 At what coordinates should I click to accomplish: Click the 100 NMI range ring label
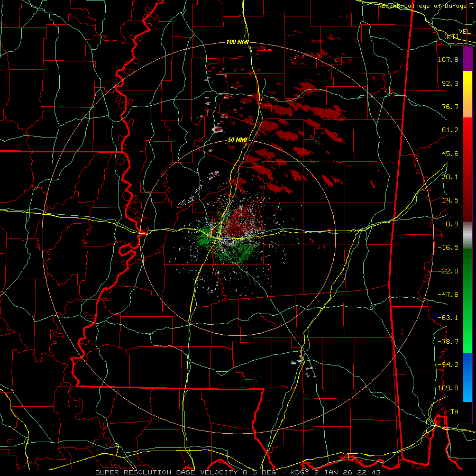point(237,42)
